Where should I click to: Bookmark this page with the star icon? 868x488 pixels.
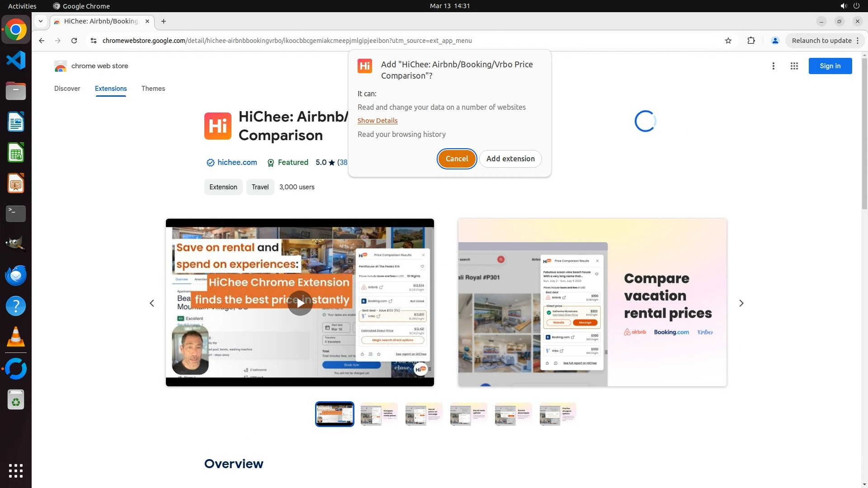click(728, 41)
